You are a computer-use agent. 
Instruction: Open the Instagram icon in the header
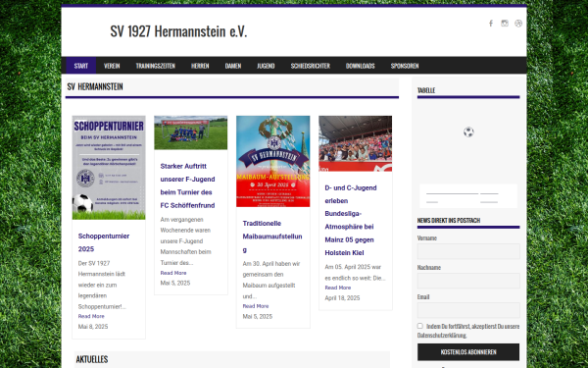coord(505,24)
